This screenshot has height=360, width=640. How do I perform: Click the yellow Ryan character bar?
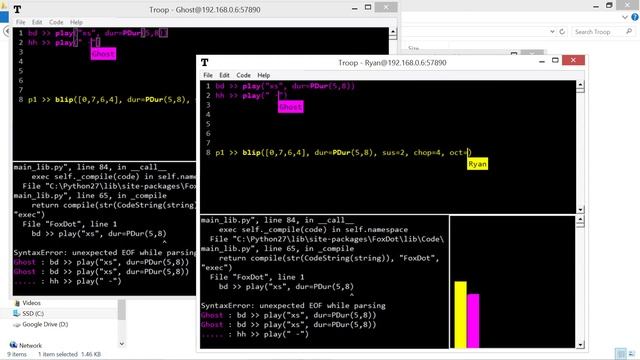click(460, 314)
